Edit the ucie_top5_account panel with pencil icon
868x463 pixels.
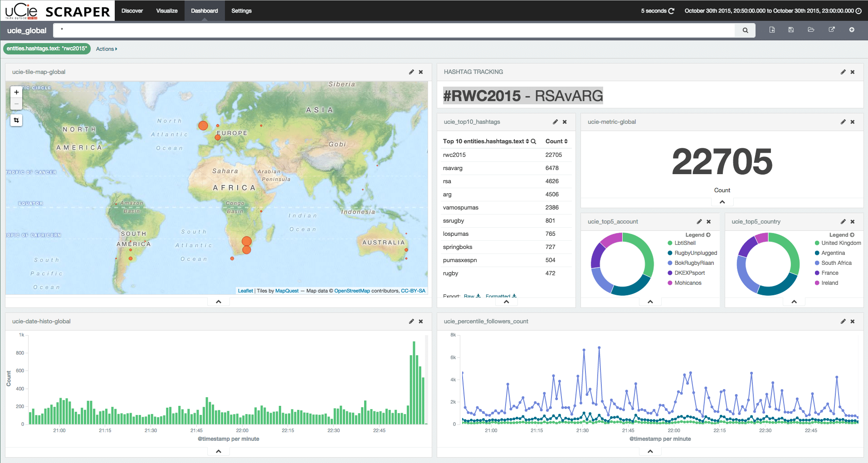click(x=699, y=222)
